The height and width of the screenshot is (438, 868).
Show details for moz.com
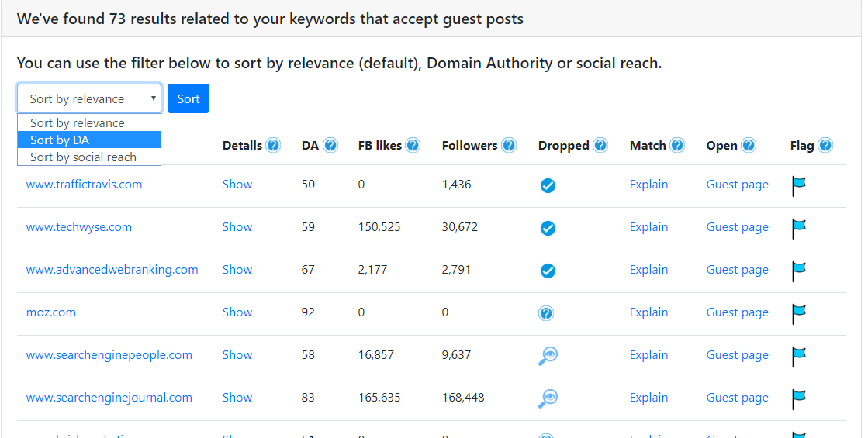[x=237, y=312]
